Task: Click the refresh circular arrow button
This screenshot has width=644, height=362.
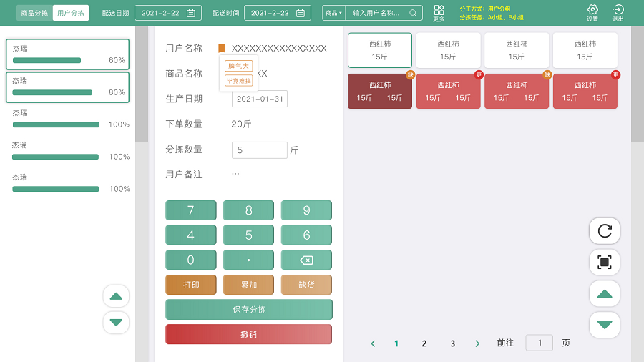Action: tap(605, 230)
